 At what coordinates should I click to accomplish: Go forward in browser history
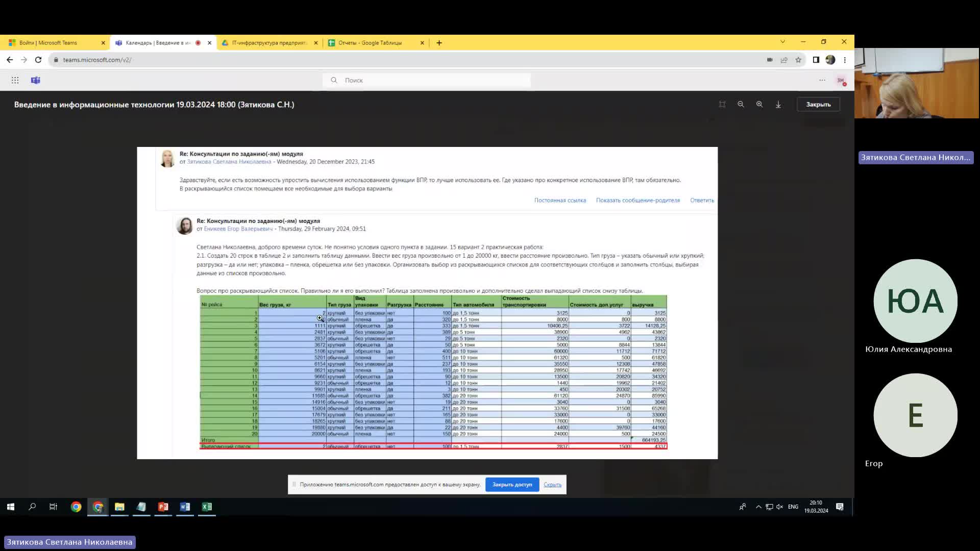pyautogui.click(x=24, y=60)
